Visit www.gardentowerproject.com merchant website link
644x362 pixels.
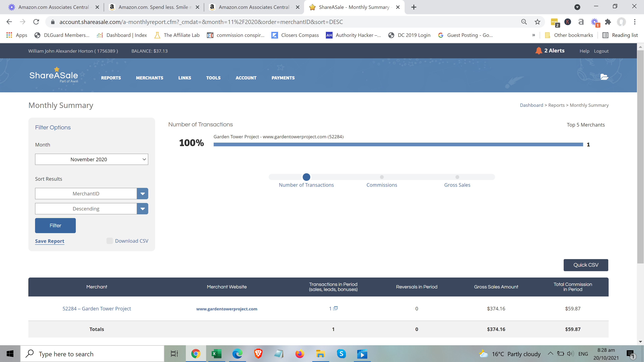(227, 309)
